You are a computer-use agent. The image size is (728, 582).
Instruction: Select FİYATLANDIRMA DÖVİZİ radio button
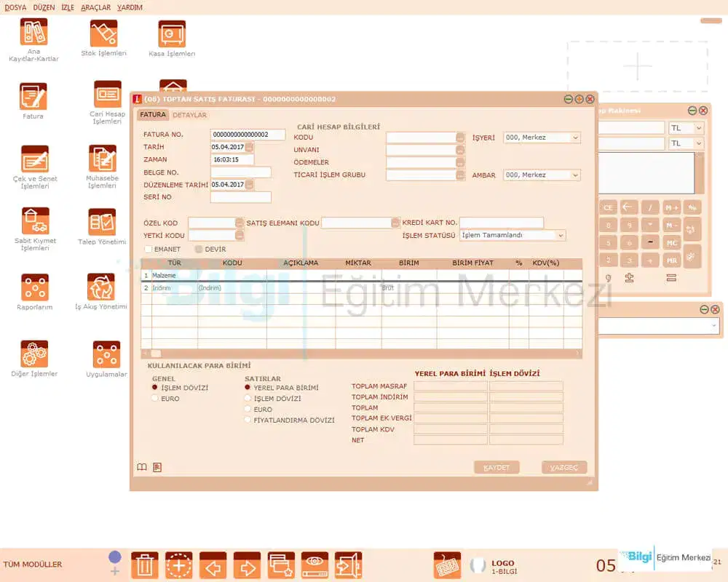pyautogui.click(x=248, y=420)
